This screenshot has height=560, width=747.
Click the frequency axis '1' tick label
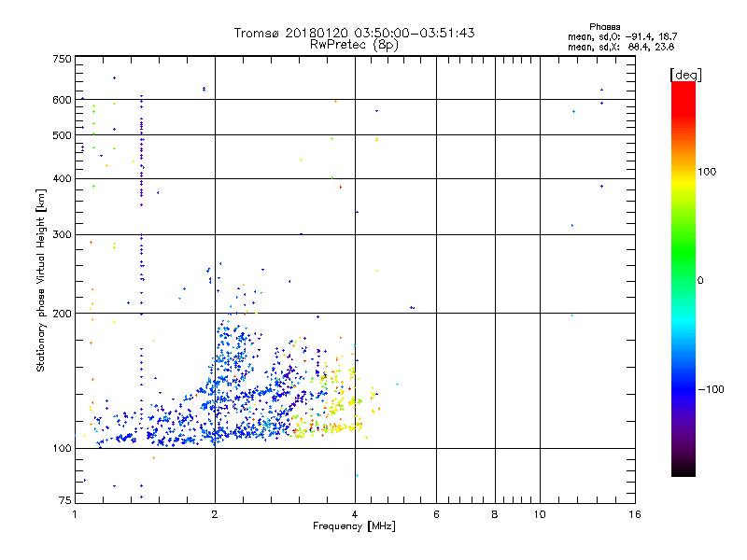coord(75,514)
